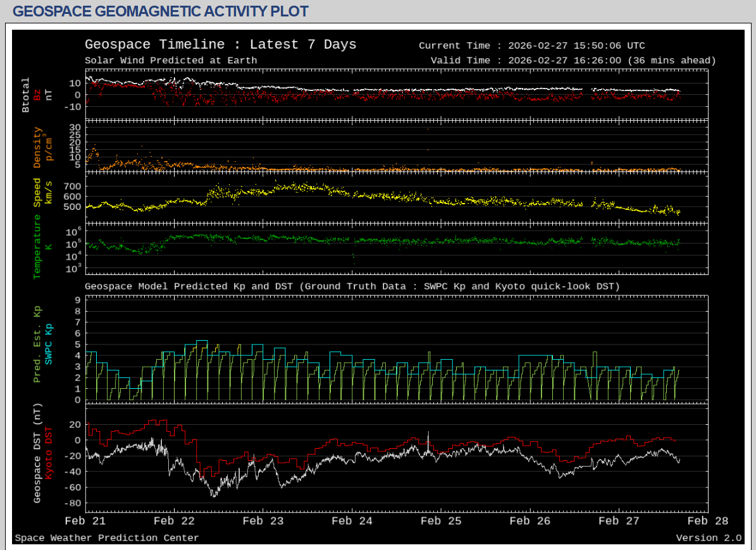This screenshot has width=756, height=550.
Task: Click the Feb 21 date tick label
Action: point(85,521)
